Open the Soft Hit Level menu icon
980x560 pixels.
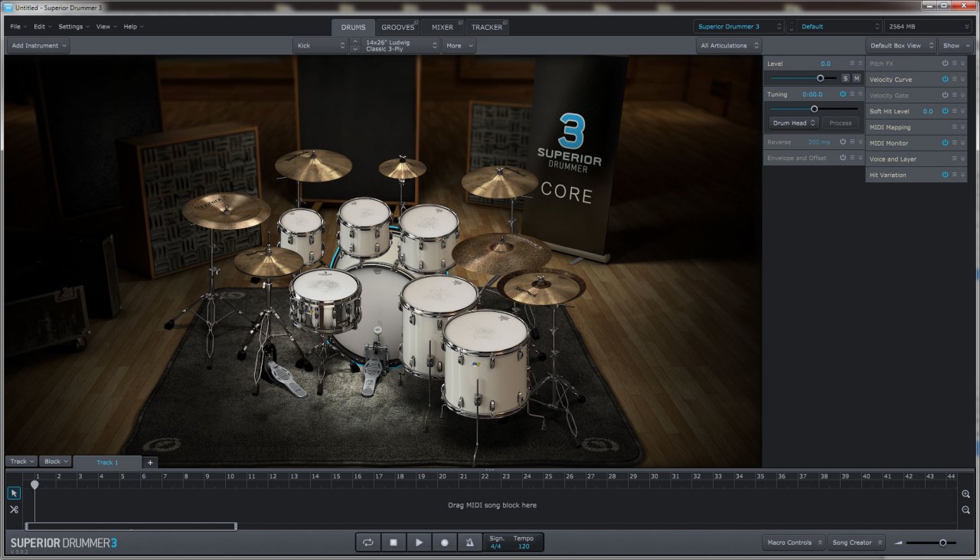955,111
